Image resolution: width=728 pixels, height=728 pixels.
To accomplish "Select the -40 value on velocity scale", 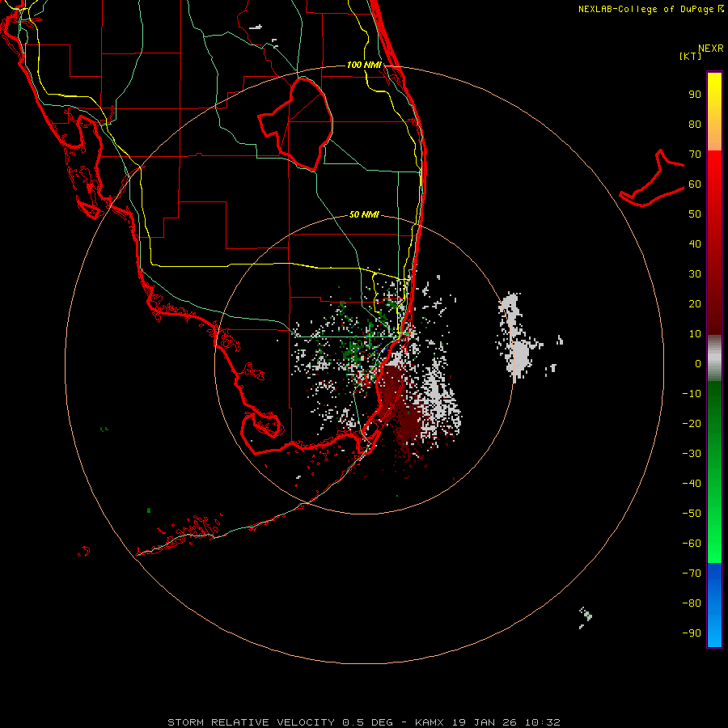I will (x=692, y=484).
